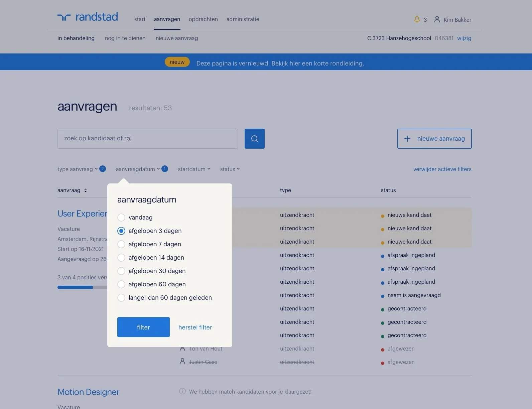Image resolution: width=532 pixels, height=409 pixels.
Task: Click the aanvraagdatum filter count badge
Action: click(x=165, y=169)
